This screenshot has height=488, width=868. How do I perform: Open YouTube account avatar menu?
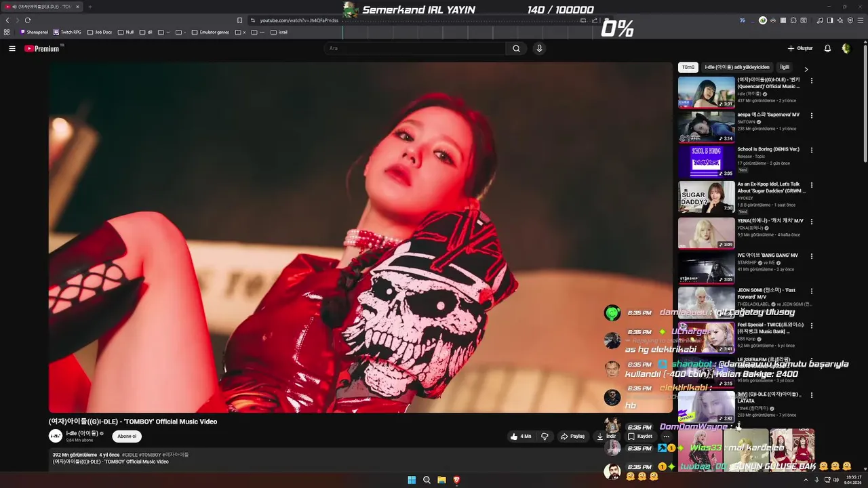846,48
